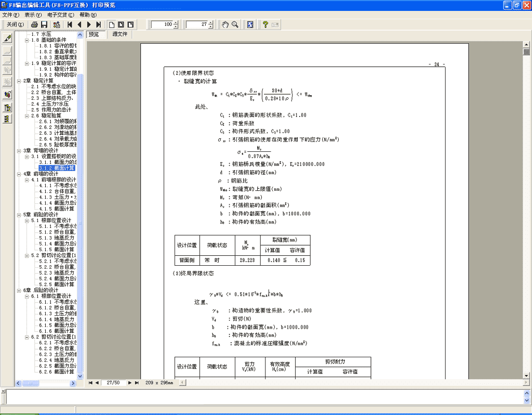Image resolution: width=532 pixels, height=415 pixels.
Task: Open the 电子交货(C) menu
Action: point(61,15)
